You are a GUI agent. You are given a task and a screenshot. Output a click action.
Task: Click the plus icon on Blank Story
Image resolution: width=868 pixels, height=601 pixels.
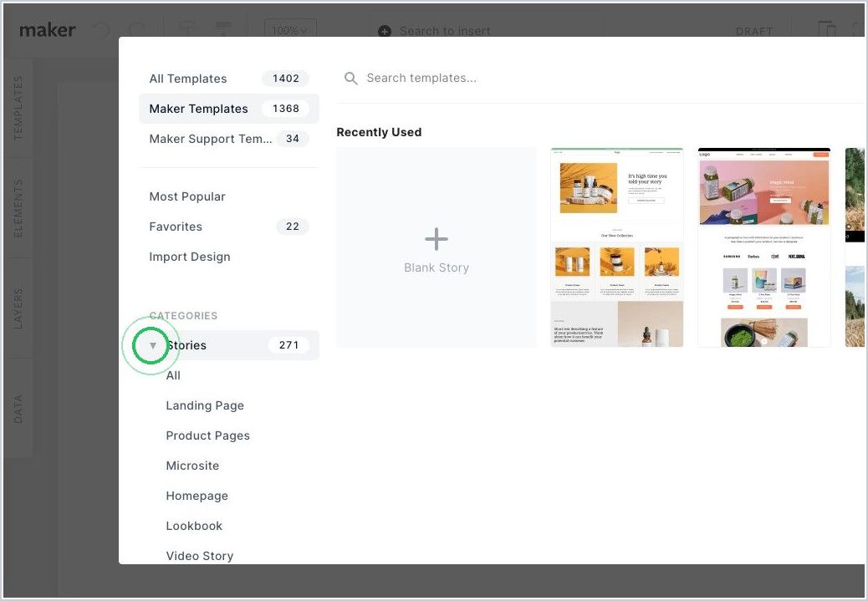(x=437, y=239)
